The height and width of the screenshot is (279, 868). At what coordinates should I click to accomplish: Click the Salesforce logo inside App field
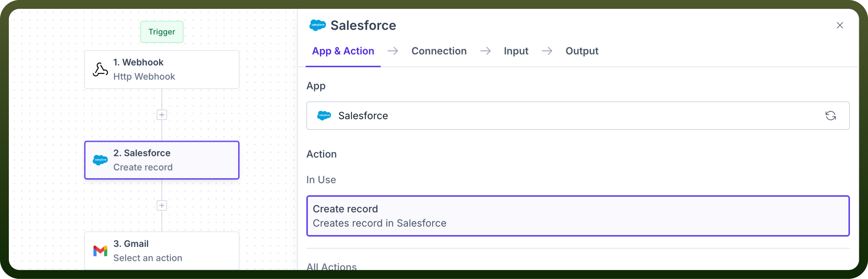[324, 116]
